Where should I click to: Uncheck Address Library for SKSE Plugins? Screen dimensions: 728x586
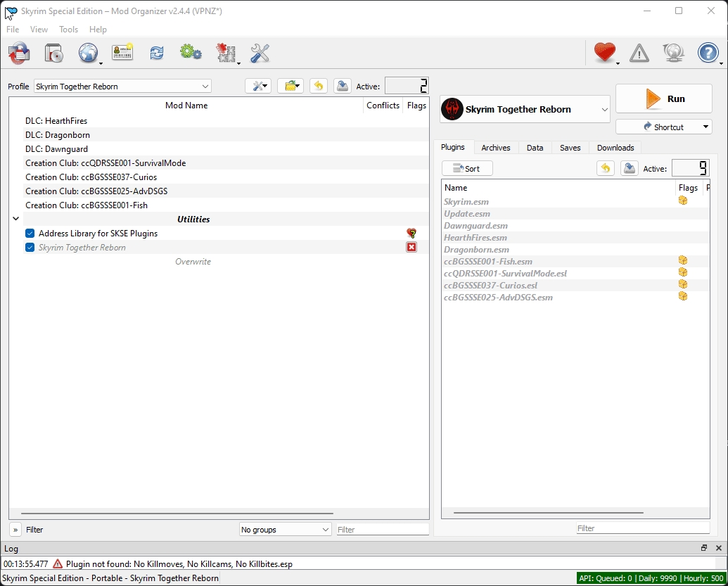(x=30, y=234)
